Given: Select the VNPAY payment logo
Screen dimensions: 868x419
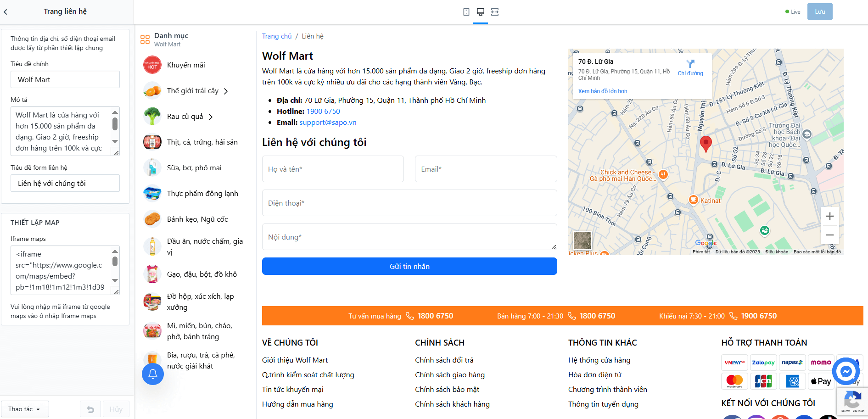Looking at the screenshot, I should [734, 363].
